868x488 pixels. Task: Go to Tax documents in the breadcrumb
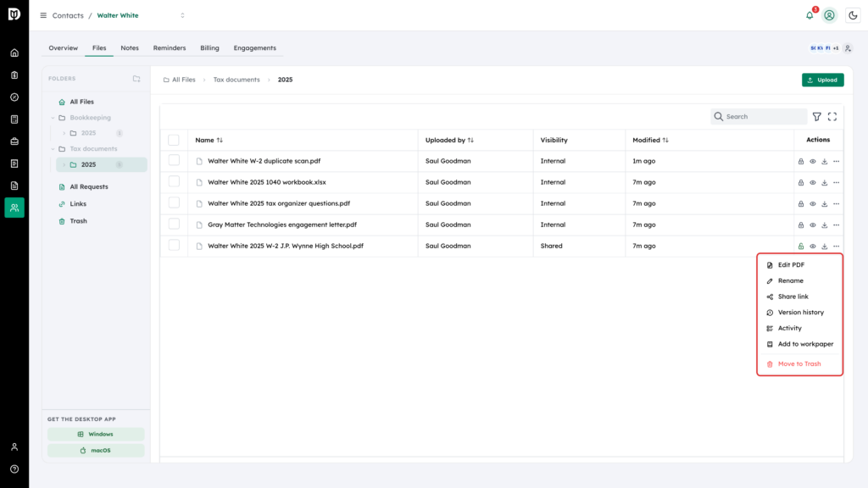click(x=236, y=80)
